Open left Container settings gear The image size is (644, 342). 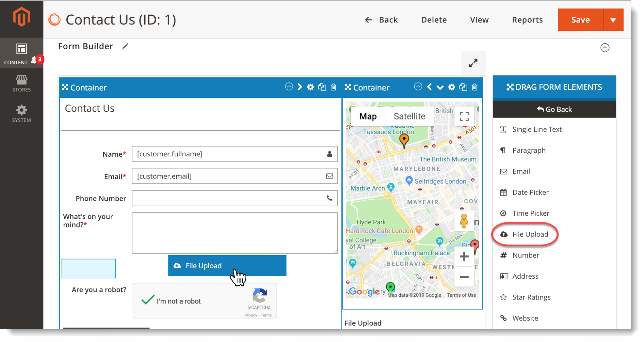(311, 87)
